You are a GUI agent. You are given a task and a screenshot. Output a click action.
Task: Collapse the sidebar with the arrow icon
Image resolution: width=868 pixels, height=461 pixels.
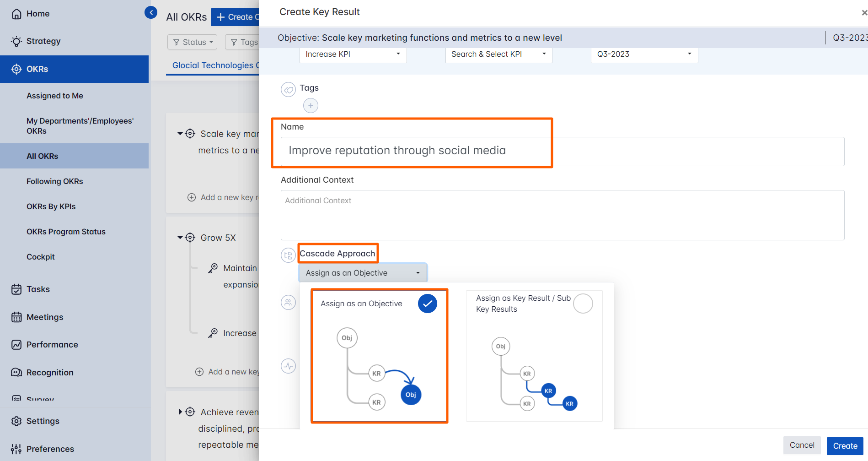(x=150, y=12)
